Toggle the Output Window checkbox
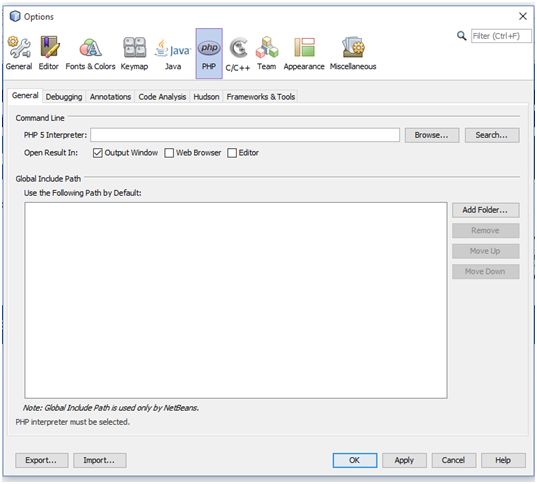Viewport: 537px width, 484px height. [x=98, y=153]
